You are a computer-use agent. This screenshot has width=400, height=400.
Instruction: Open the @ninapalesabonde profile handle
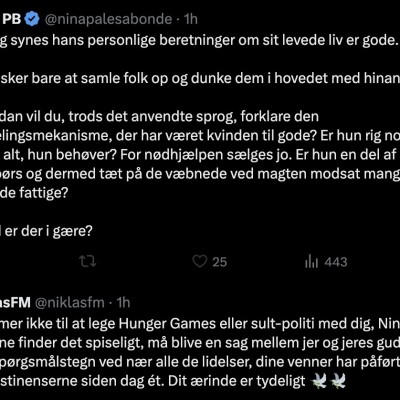click(108, 19)
